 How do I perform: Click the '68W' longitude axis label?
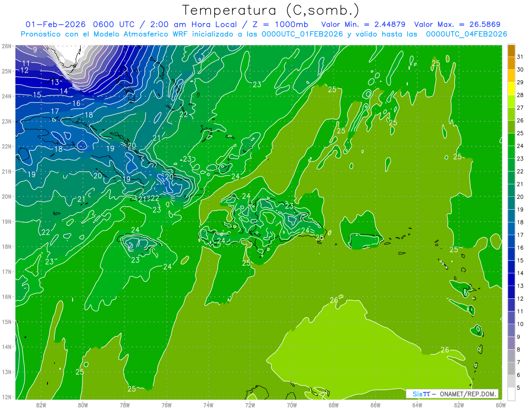333,404
